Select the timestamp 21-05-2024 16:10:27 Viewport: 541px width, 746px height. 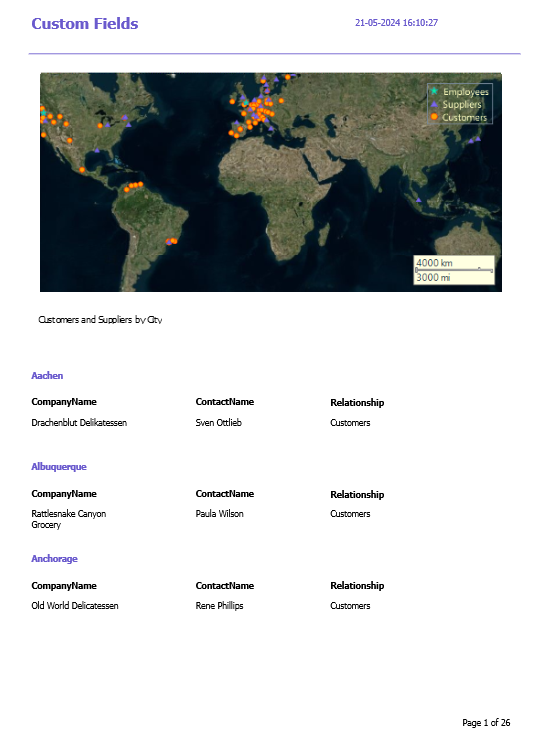pyautogui.click(x=396, y=22)
